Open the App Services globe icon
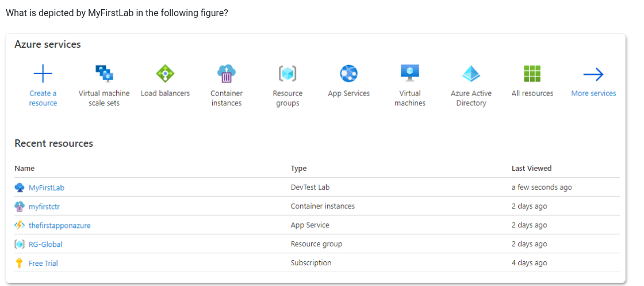 (x=348, y=74)
